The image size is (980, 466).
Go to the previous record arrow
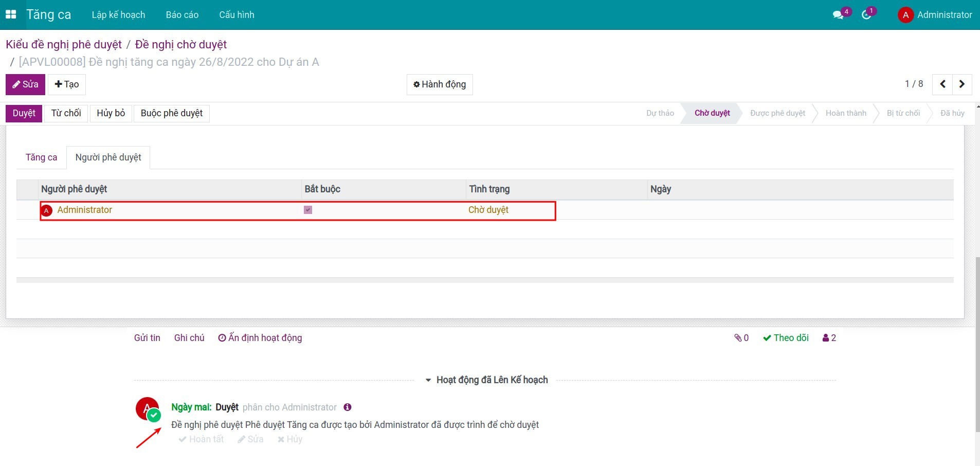click(942, 84)
